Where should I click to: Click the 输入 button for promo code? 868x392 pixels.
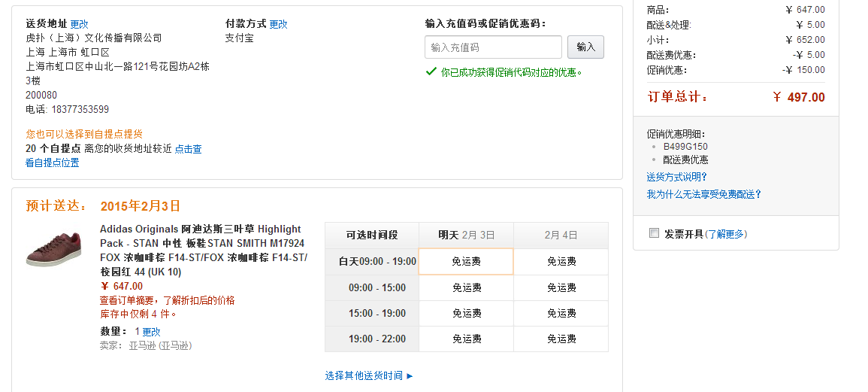tap(585, 47)
